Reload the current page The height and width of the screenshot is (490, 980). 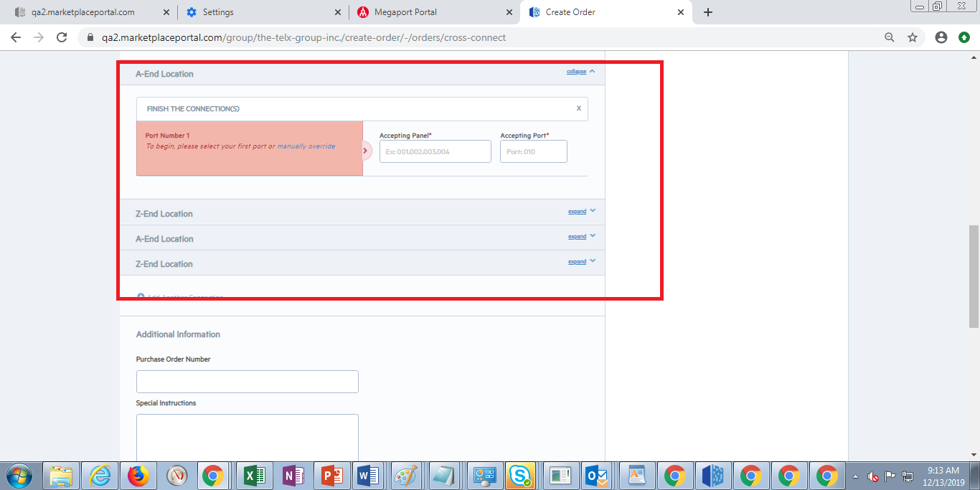pos(62,37)
